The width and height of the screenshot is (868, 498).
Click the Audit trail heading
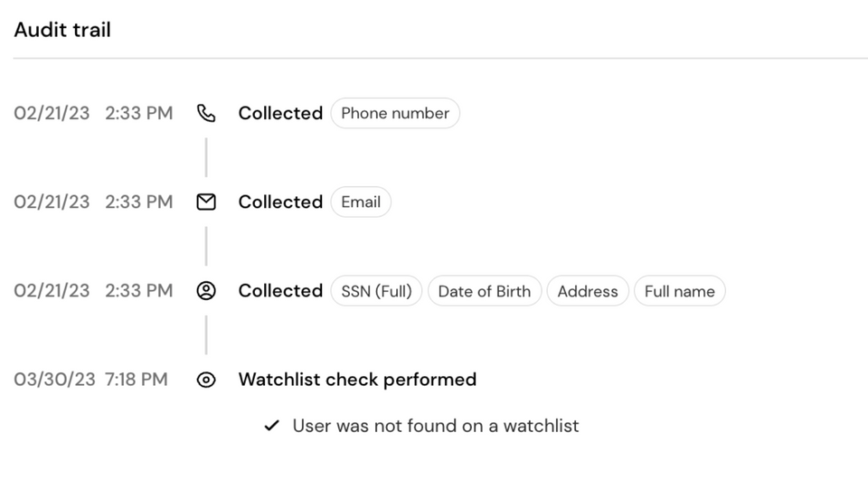click(62, 30)
